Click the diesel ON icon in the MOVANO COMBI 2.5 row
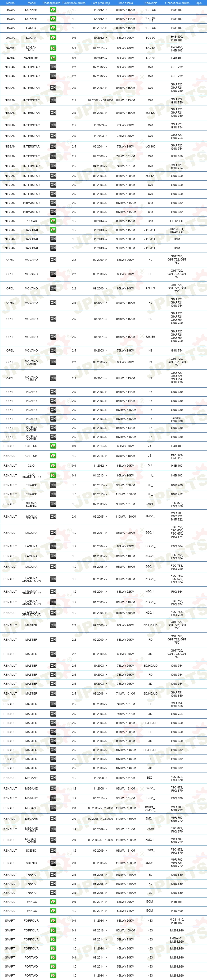 pyautogui.click(x=53, y=379)
